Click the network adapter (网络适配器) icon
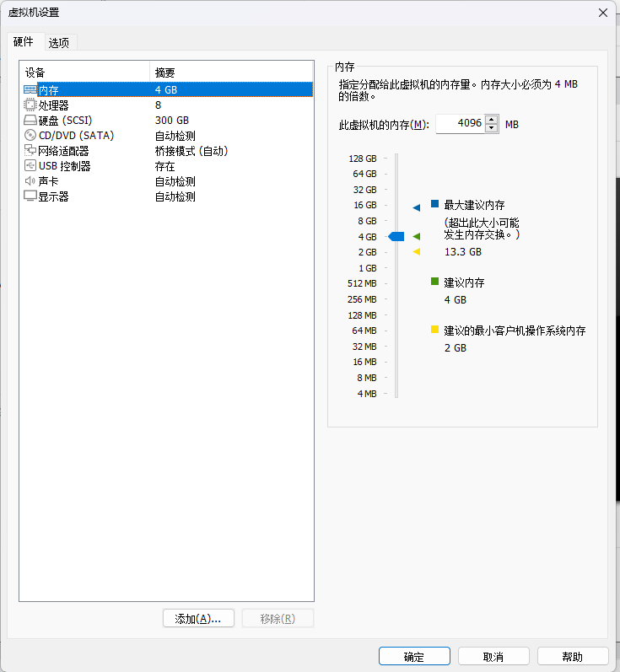Screen dimensions: 620x672 click(x=30, y=151)
